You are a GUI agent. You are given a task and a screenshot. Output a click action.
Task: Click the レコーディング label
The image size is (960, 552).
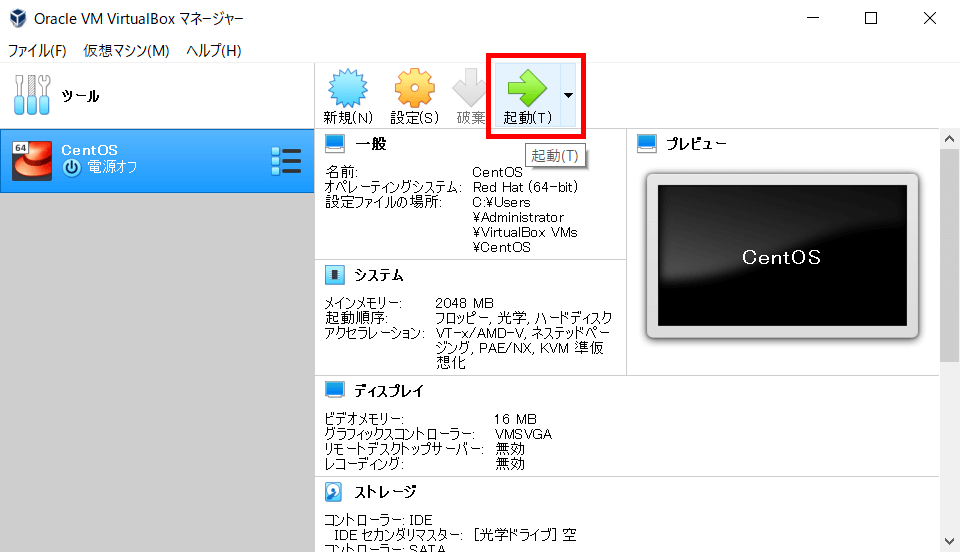point(364,464)
